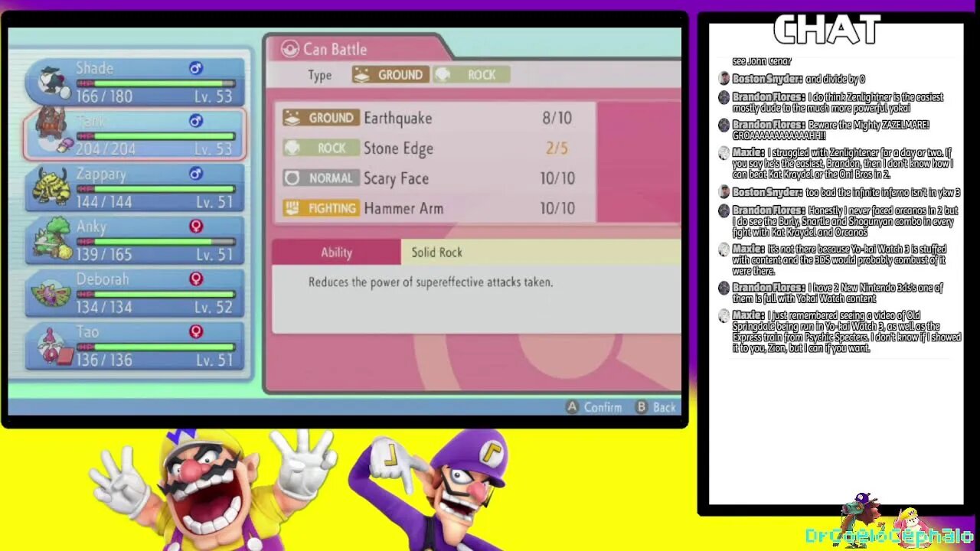Click the CHAT header title
Viewport: 980px width, 551px height.
pos(826,31)
